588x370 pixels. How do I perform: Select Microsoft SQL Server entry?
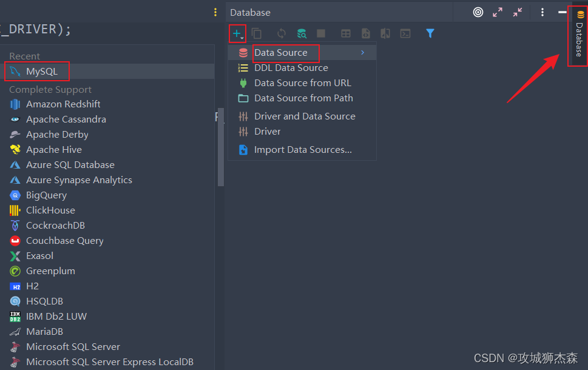(x=107, y=347)
